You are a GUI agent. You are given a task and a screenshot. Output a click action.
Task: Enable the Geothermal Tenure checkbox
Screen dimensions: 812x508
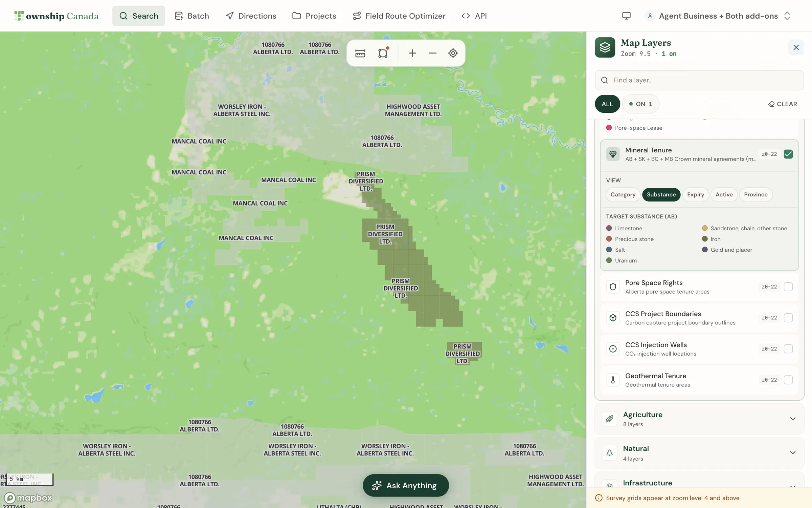coord(788,380)
